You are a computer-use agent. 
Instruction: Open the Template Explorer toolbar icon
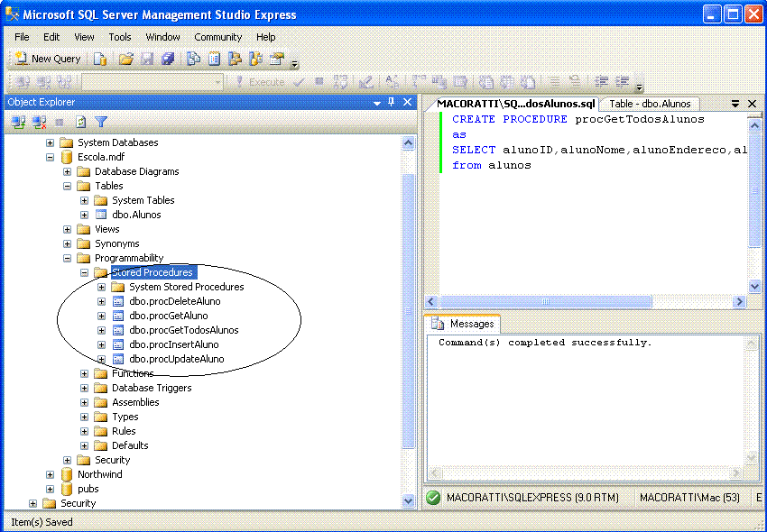point(256,60)
